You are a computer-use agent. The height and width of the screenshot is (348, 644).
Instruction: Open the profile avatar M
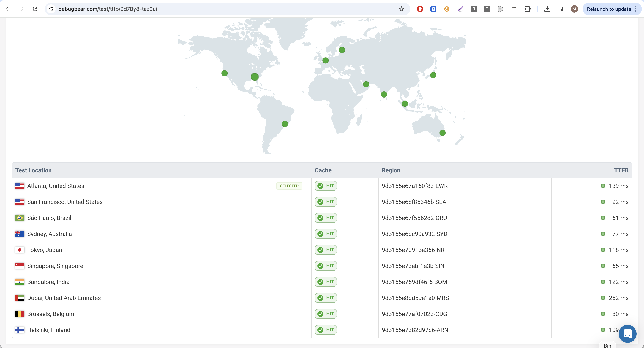point(574,9)
